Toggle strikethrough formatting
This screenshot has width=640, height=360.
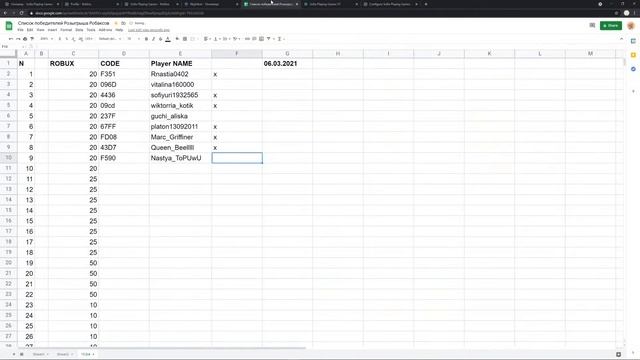pyautogui.click(x=160, y=39)
